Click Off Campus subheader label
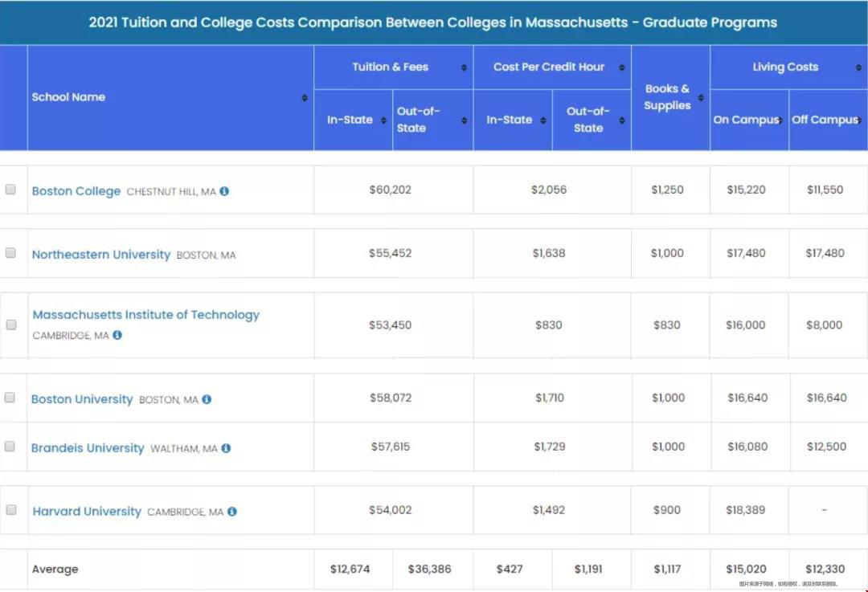This screenshot has height=592, width=868. click(x=825, y=120)
